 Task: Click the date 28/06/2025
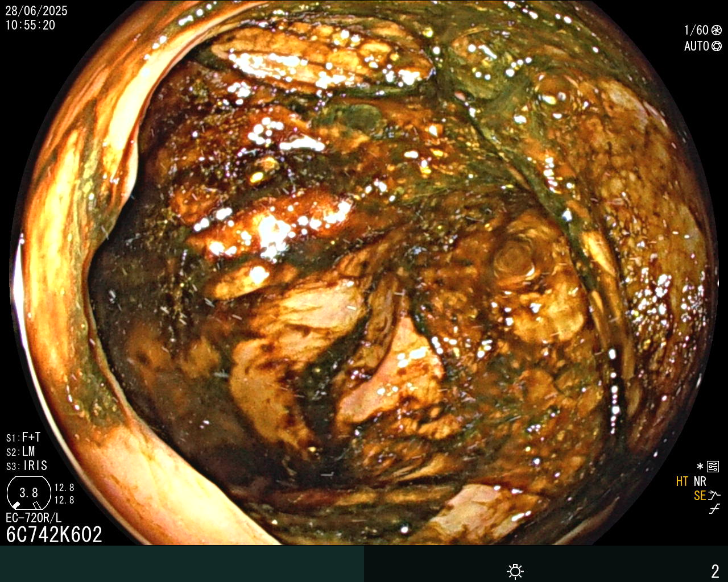[x=36, y=11]
